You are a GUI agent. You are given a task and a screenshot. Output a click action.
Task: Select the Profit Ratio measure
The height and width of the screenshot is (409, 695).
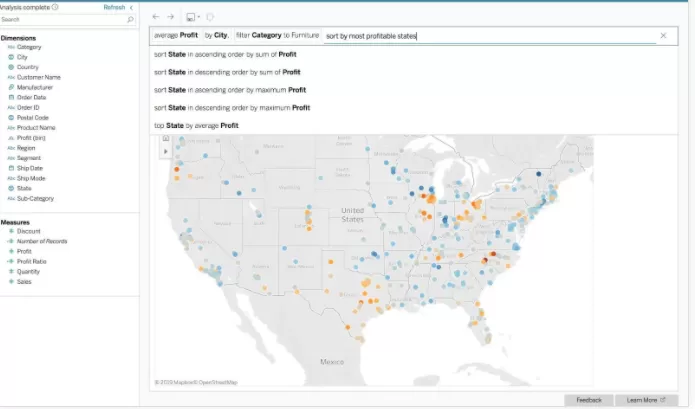(32, 261)
